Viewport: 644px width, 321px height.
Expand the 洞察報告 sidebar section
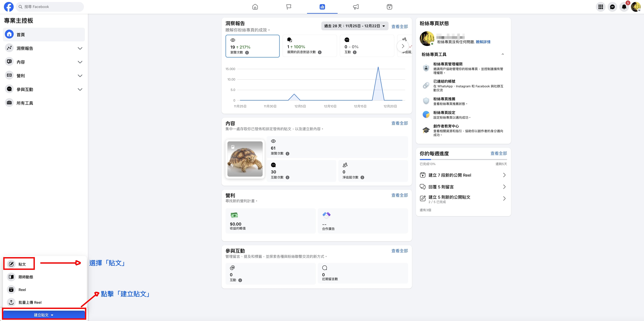(x=44, y=48)
